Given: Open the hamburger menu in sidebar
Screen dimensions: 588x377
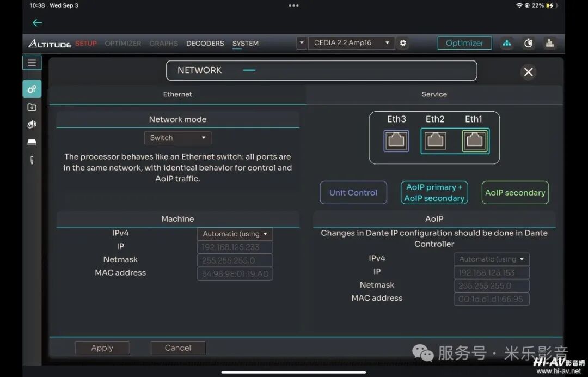Looking at the screenshot, I should click(x=32, y=63).
